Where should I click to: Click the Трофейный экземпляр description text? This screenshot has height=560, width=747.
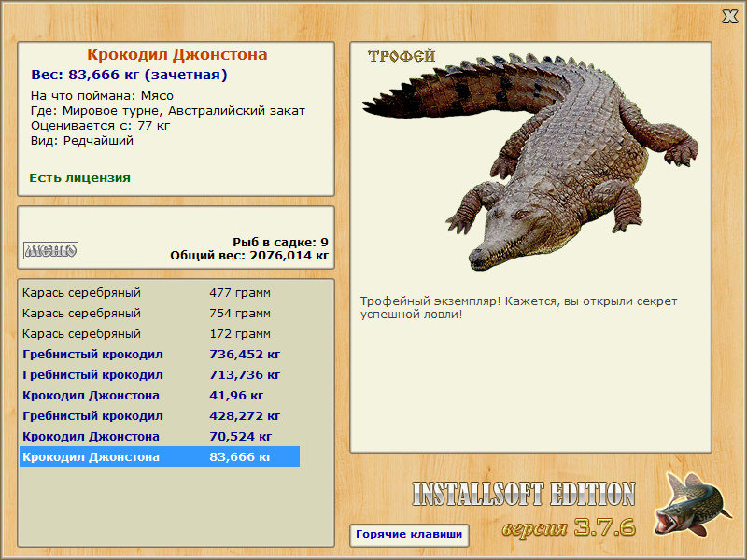click(518, 308)
